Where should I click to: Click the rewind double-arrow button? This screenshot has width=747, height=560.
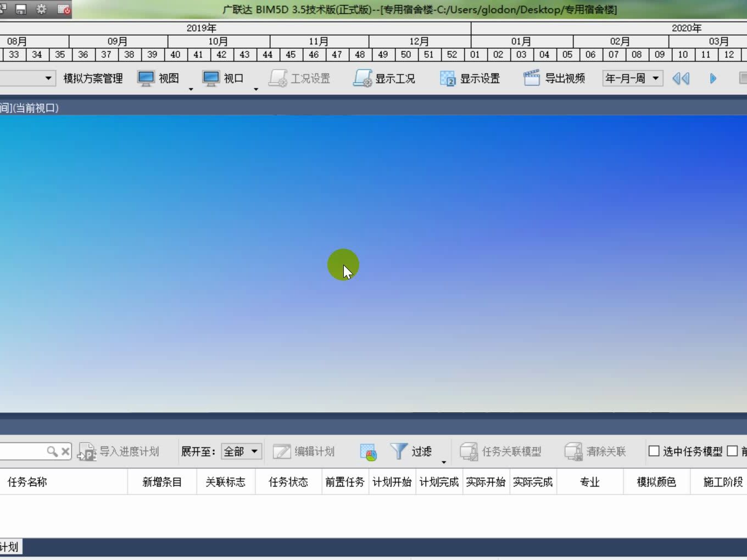pos(681,79)
